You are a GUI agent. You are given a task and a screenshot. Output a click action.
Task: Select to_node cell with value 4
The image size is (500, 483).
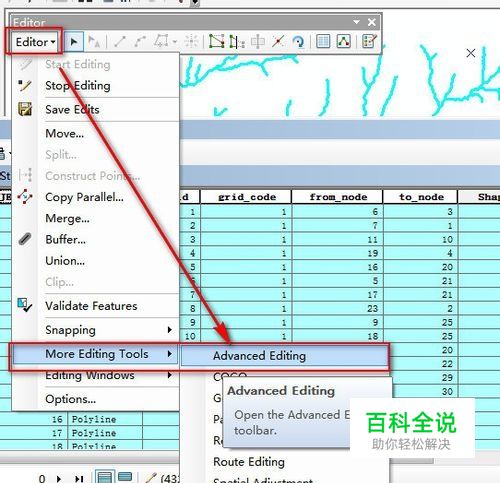(421, 253)
